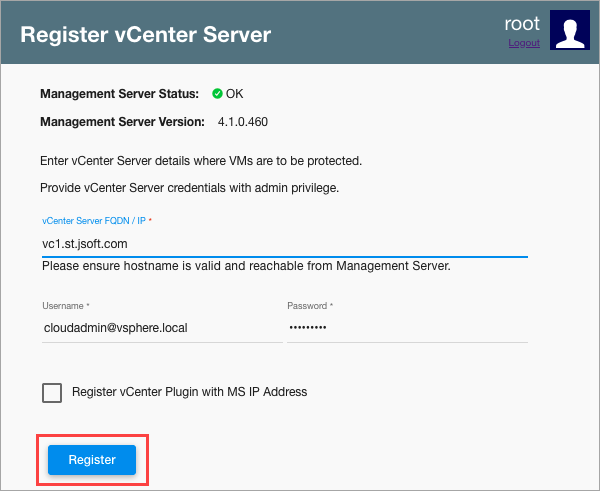Click the green status checkmark icon
The height and width of the screenshot is (491, 600).
tap(217, 94)
